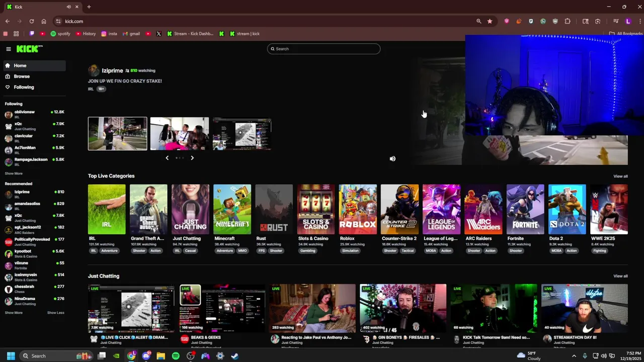Open the zoom magnifier in address bar

(478, 21)
